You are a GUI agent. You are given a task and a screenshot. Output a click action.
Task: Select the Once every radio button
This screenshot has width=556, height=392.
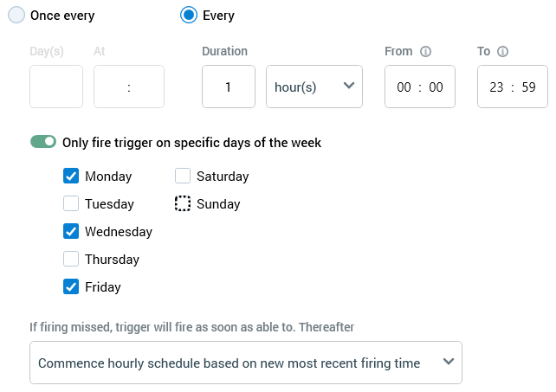(x=17, y=16)
